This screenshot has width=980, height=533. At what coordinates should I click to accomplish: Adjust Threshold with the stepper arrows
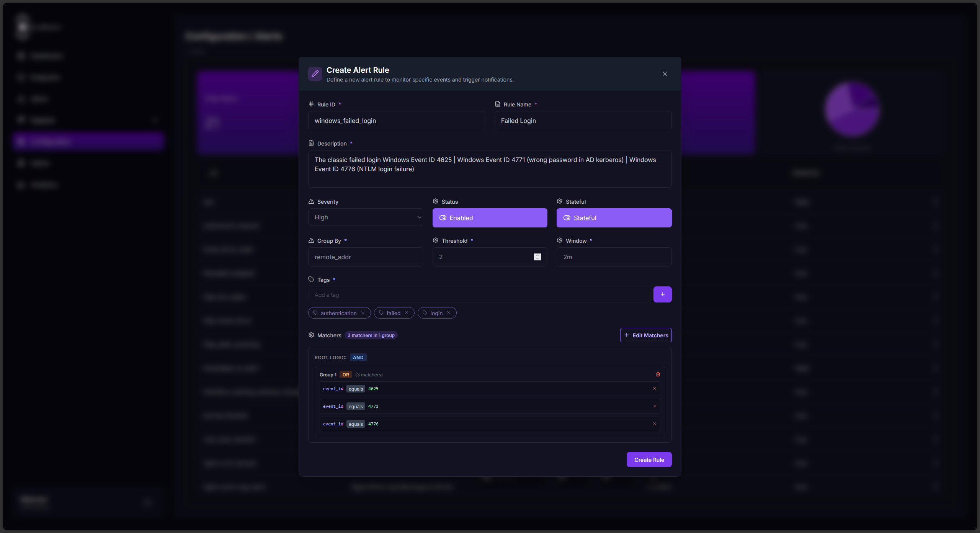coord(537,257)
